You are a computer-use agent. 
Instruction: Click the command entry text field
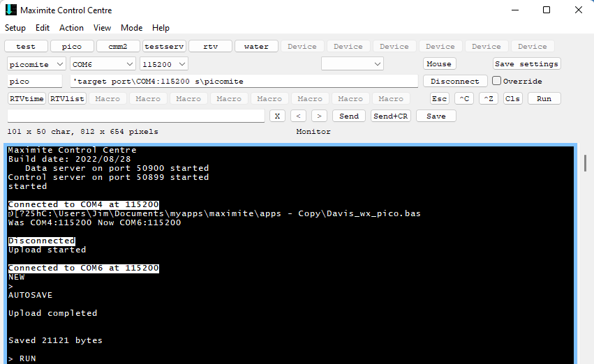point(136,116)
